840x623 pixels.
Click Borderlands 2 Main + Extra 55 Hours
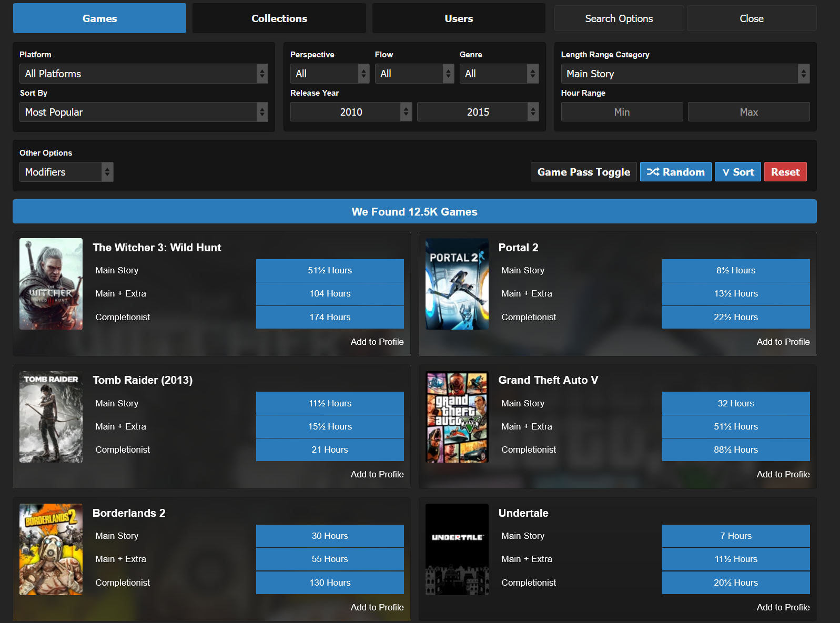330,559
